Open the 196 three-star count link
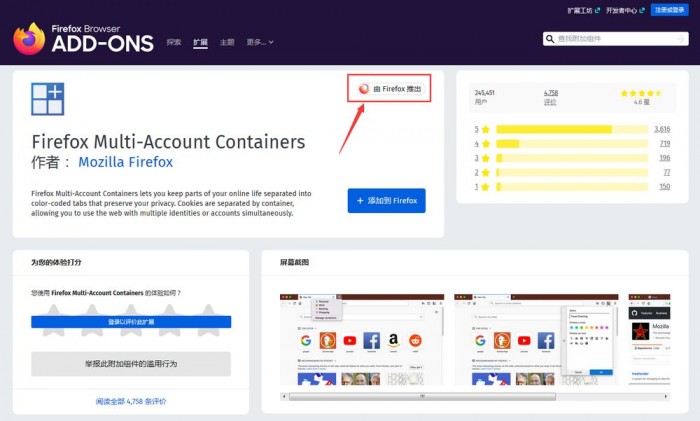 pos(665,158)
